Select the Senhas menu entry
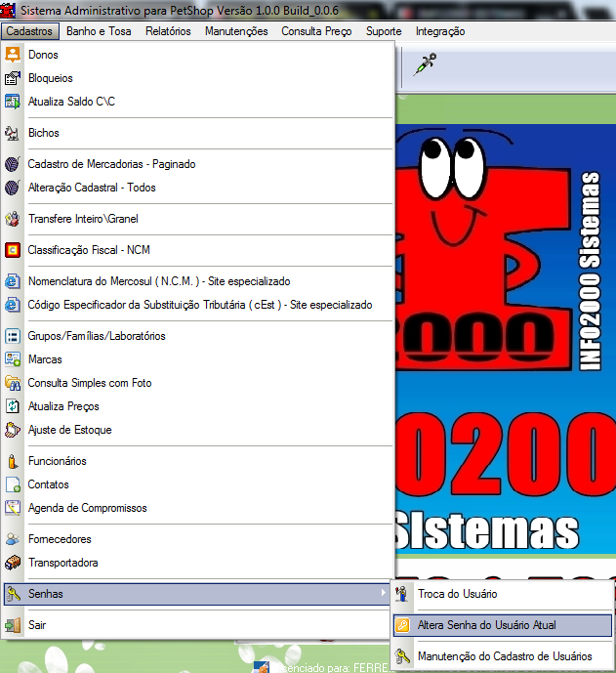Screen dimensions: 616x673 [198, 594]
